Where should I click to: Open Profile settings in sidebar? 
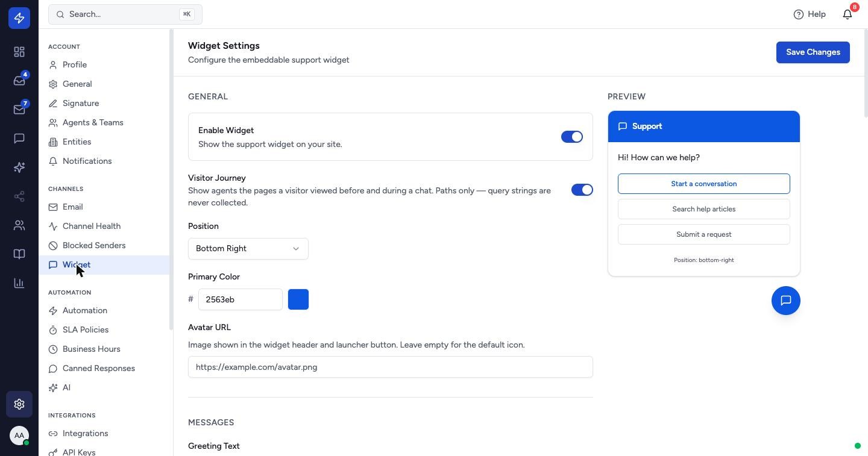104,64
